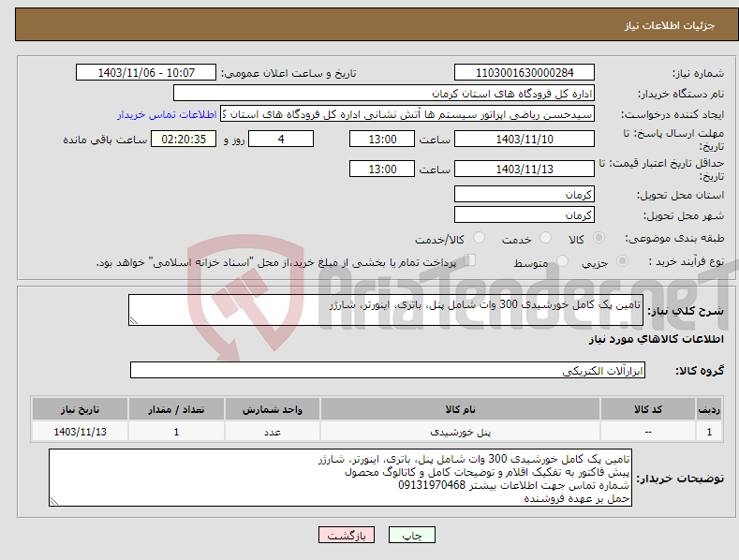The image size is (739, 560).
Task: Select the متوسط purchase type radio
Action: [562, 260]
